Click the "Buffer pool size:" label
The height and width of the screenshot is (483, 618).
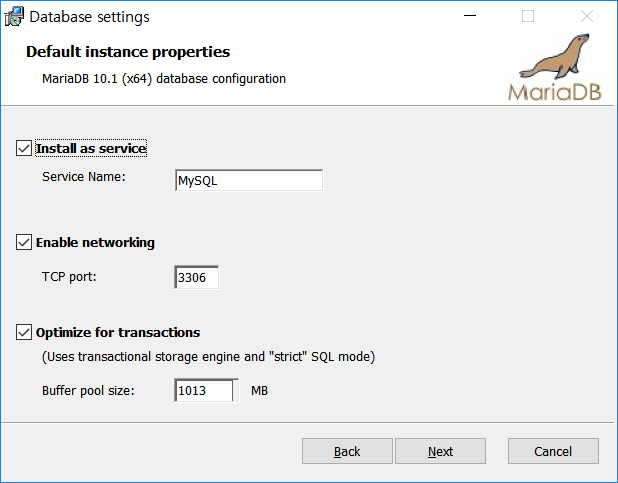point(88,391)
